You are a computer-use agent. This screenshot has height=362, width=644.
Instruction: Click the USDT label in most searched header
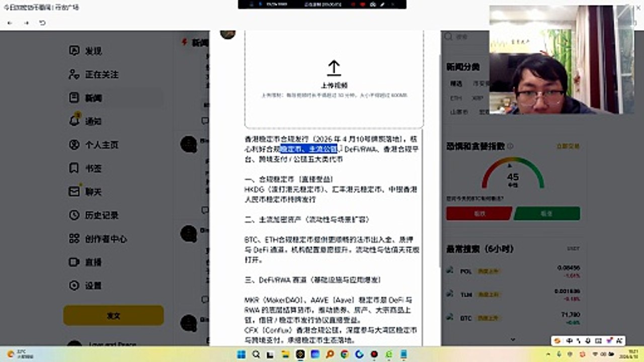(573, 249)
